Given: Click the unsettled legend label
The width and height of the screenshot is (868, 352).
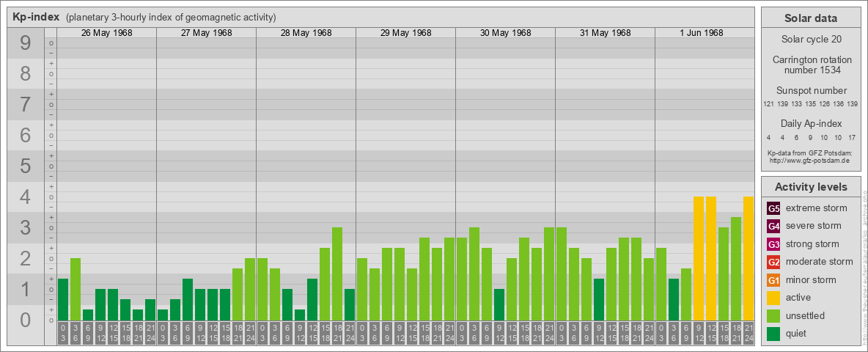Looking at the screenshot, I should point(806,315).
